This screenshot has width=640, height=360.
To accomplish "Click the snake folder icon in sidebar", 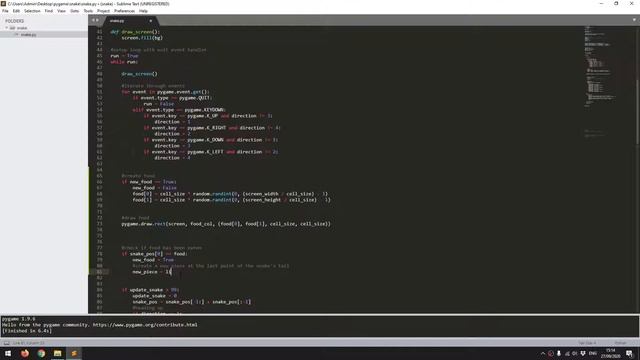I will pos(12,28).
